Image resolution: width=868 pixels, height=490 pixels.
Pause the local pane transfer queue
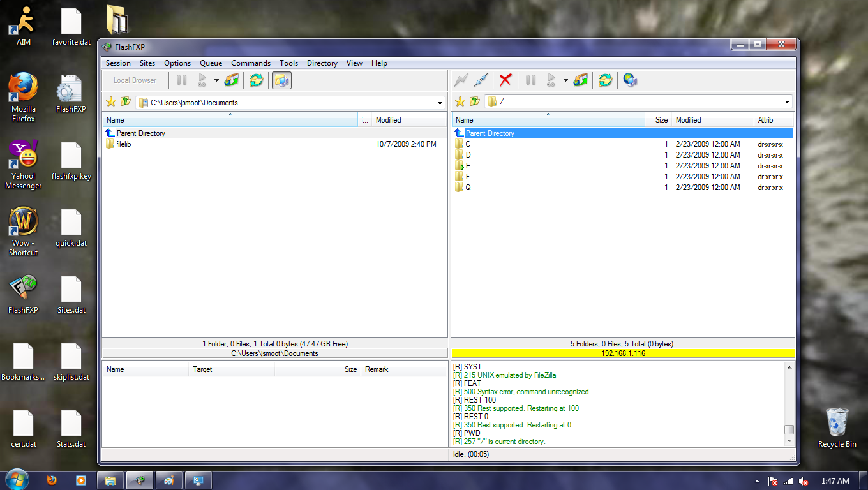click(x=182, y=80)
